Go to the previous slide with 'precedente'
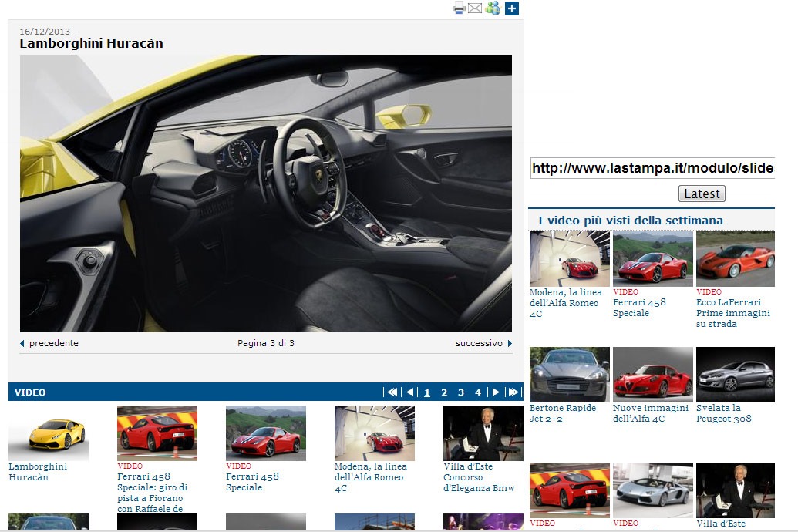Screen dimensions: 798x532 (x=49, y=343)
